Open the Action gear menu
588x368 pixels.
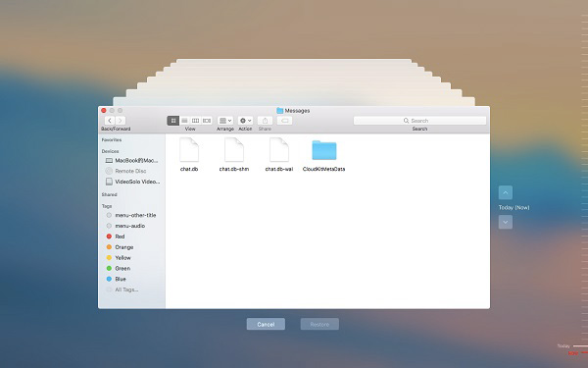click(x=245, y=121)
